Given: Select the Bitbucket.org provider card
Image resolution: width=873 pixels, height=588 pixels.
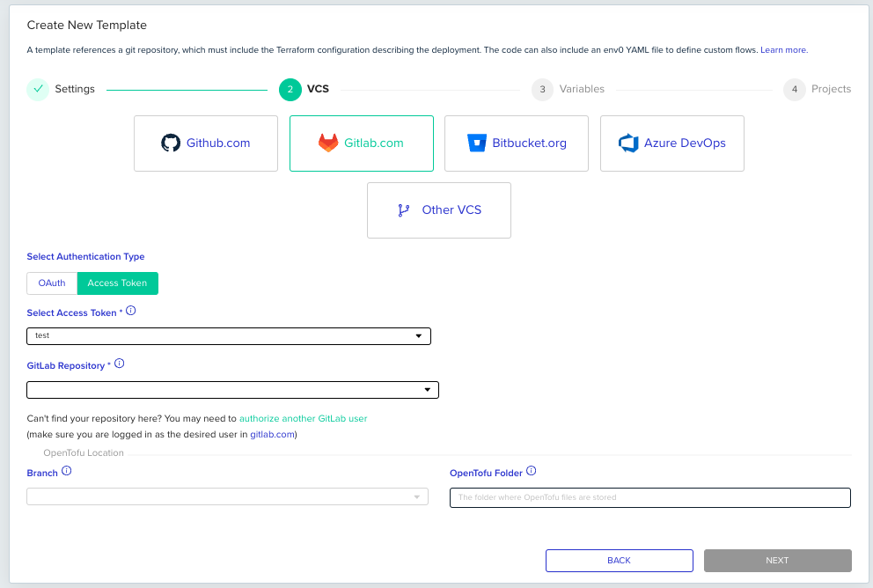Looking at the screenshot, I should click(517, 143).
